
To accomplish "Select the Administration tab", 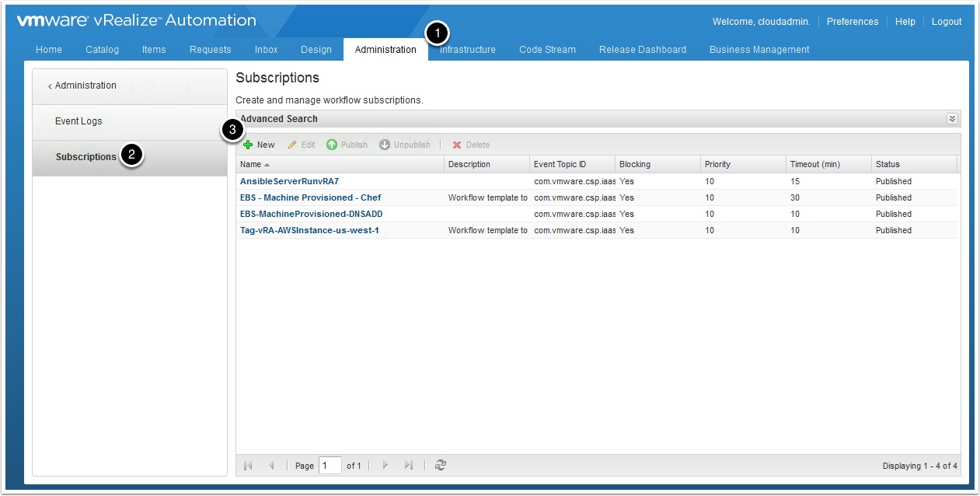I will point(385,50).
